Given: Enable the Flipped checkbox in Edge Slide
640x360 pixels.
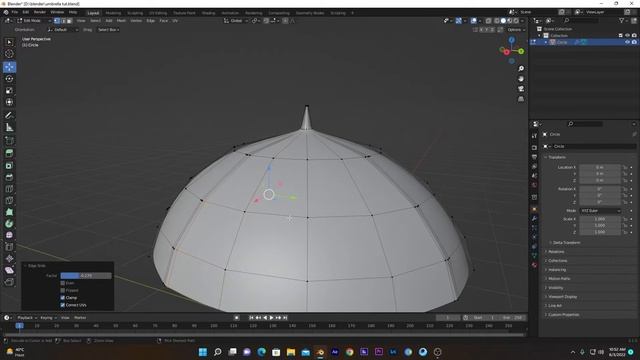Looking at the screenshot, I should pyautogui.click(x=62, y=290).
